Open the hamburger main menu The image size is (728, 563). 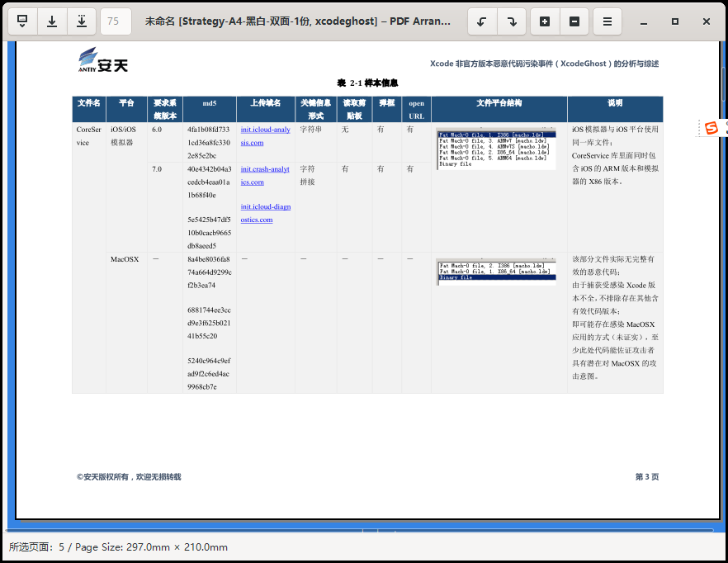click(607, 21)
